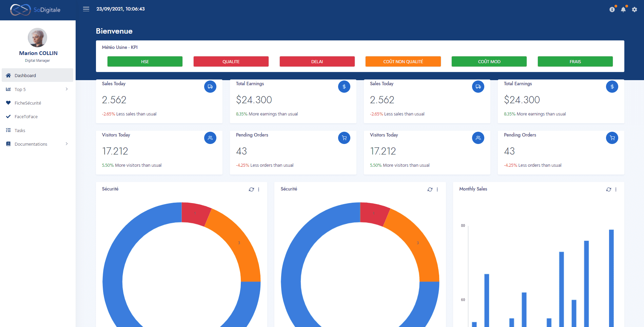
Task: Open the FicheSécurité menu item
Action: click(28, 103)
